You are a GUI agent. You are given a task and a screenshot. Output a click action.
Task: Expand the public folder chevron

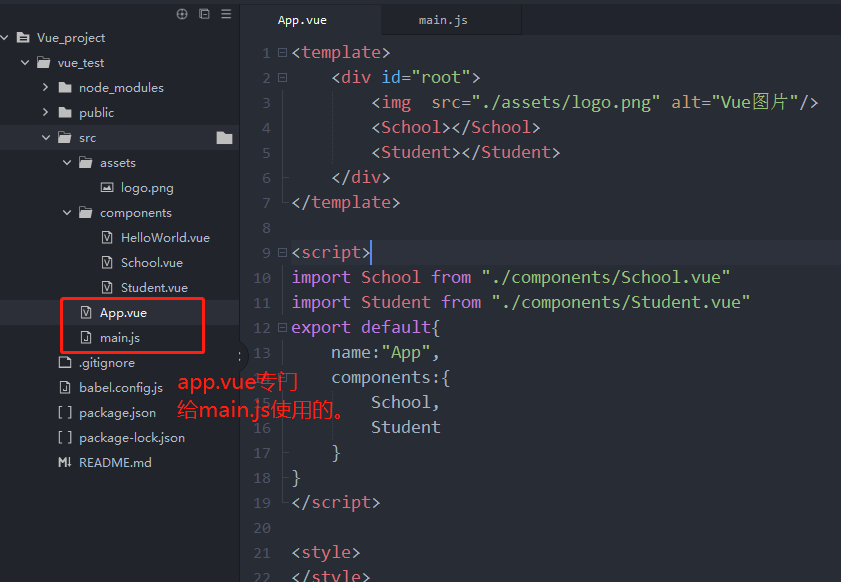[46, 113]
